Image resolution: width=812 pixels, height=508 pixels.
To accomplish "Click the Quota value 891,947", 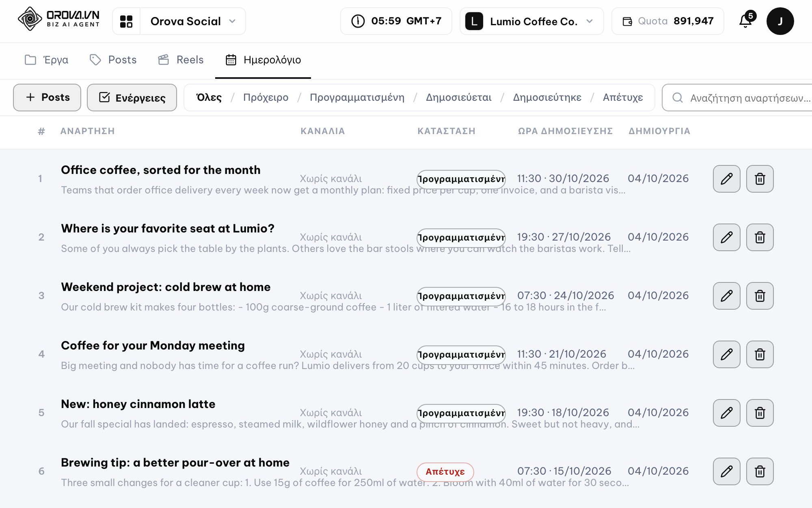I will [x=693, y=21].
